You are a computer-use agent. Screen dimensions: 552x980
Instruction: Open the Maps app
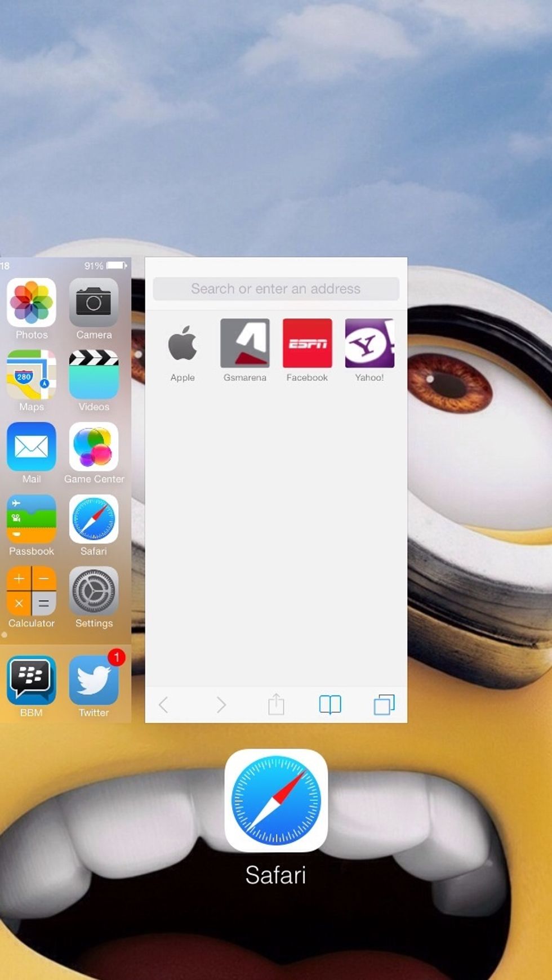[x=32, y=375]
